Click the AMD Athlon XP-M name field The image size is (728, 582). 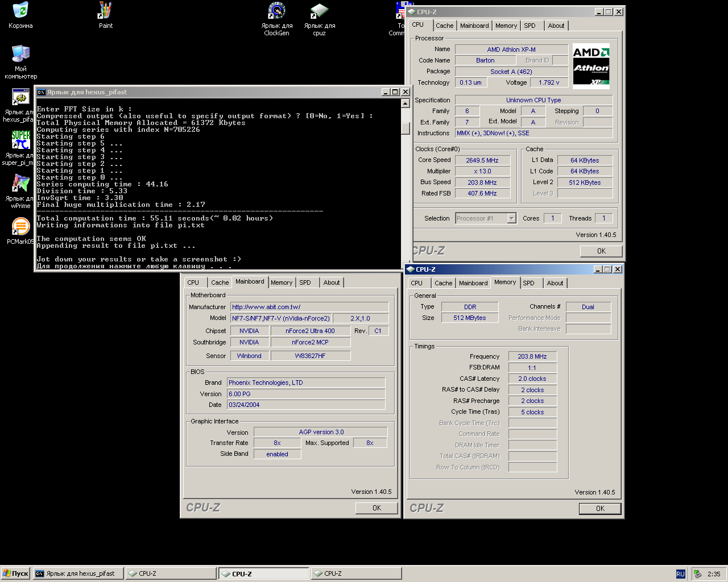click(511, 49)
